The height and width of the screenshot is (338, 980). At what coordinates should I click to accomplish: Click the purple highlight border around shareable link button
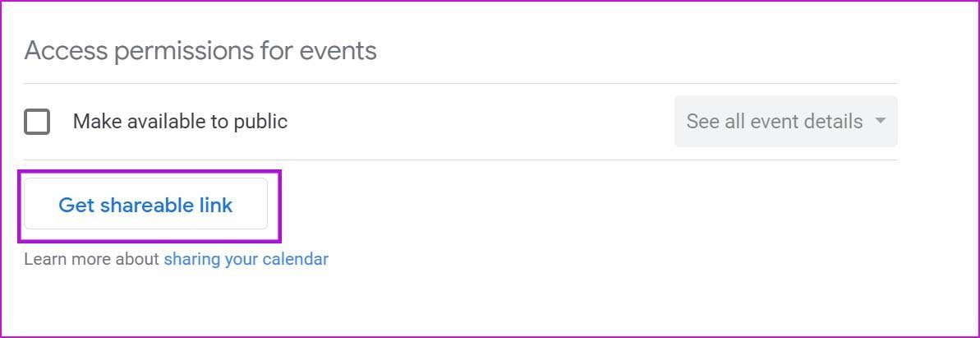point(150,171)
